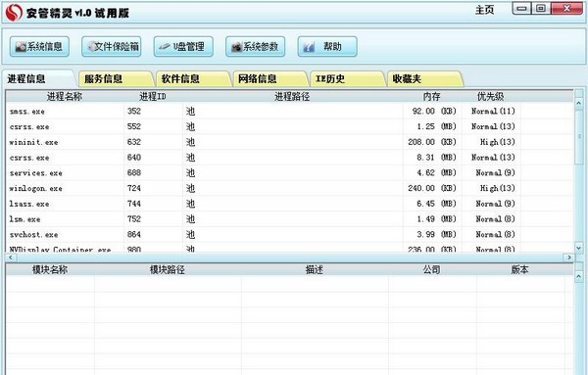Screen dimensions: 588x375
Task: Click the 主页 link in title bar
Action: pyautogui.click(x=484, y=10)
